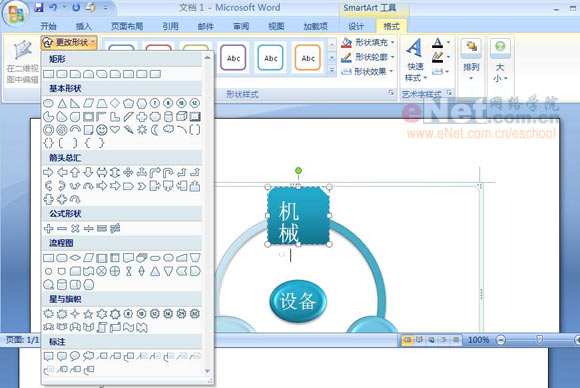580x388 pixels.
Task: Pick the cube shape
Action: 181,117
